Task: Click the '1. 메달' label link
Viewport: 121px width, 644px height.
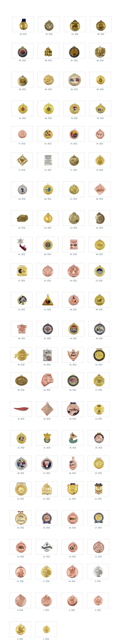Action: [x=46, y=639]
